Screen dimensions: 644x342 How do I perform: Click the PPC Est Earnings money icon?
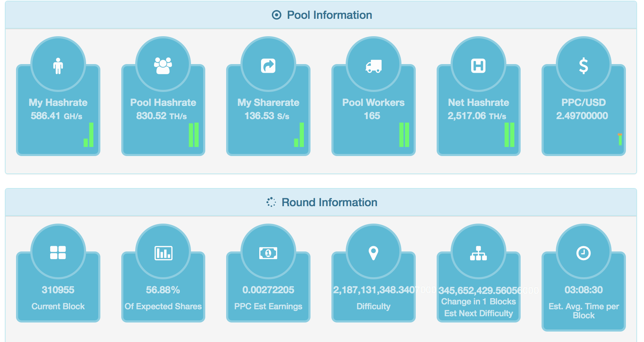(x=268, y=253)
